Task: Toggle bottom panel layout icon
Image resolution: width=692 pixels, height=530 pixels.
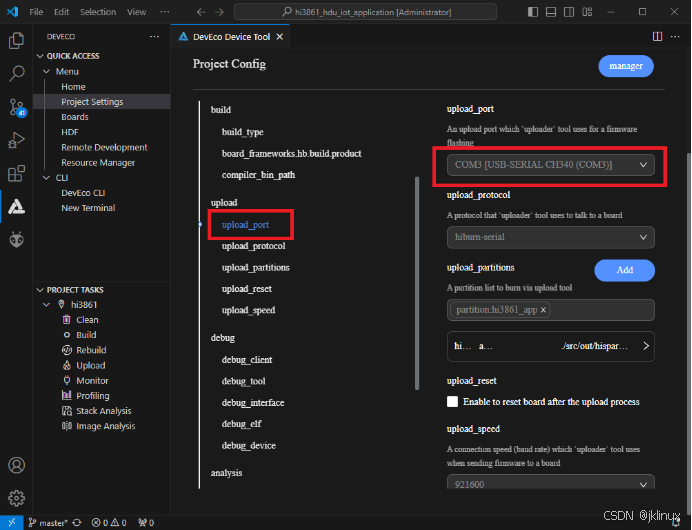Action: click(x=551, y=12)
